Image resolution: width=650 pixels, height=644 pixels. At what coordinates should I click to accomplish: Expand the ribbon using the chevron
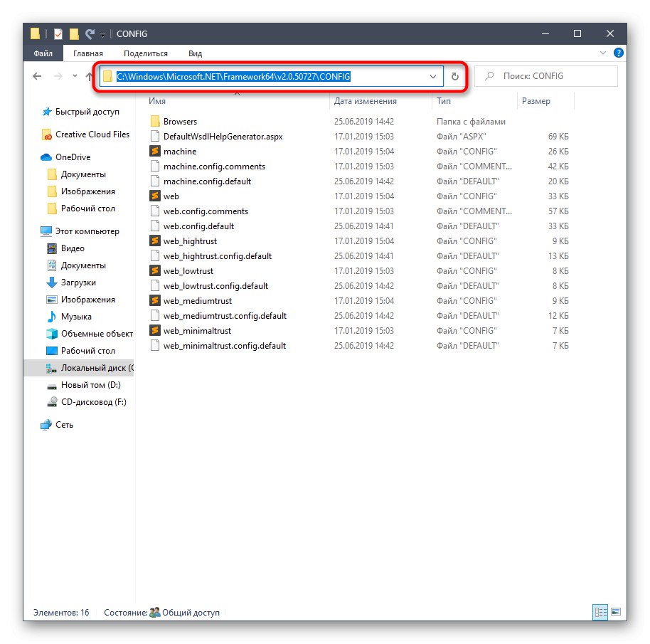pos(603,53)
